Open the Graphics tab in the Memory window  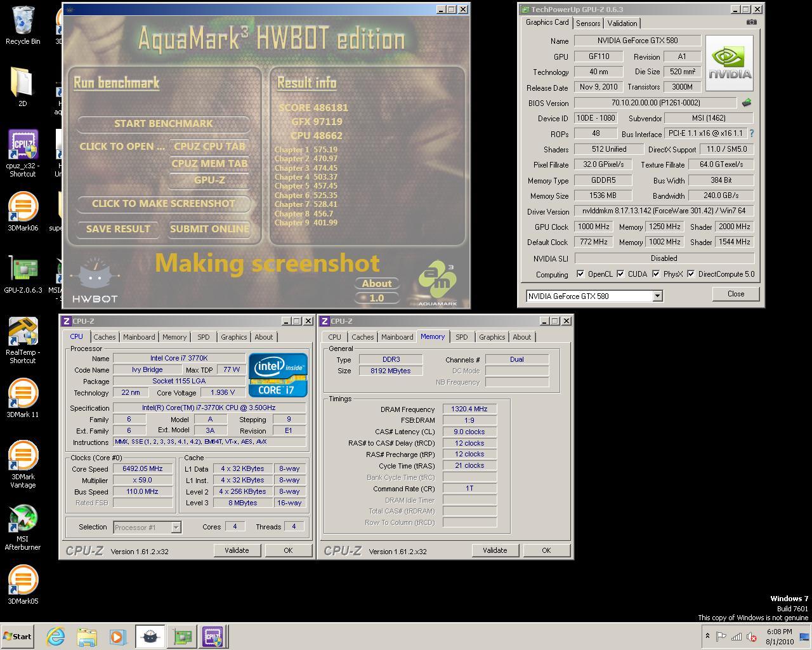point(492,337)
